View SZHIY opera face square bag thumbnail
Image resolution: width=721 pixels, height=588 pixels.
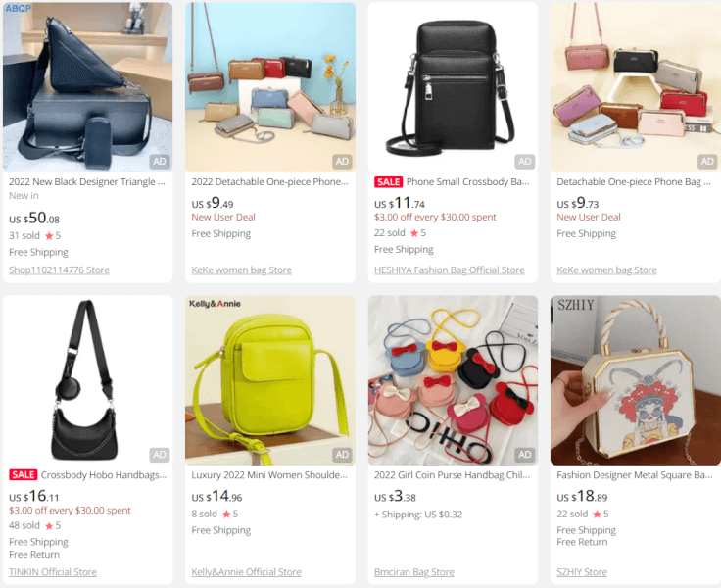tap(636, 380)
